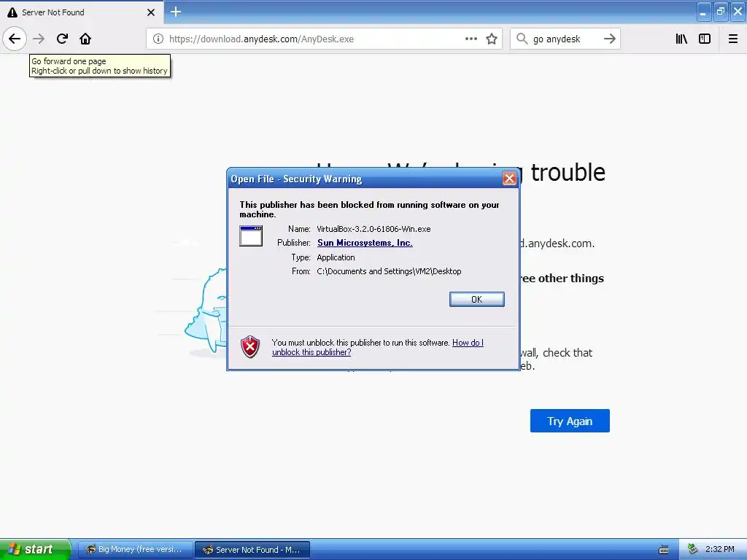Click the search magnifier icon

pyautogui.click(x=522, y=39)
